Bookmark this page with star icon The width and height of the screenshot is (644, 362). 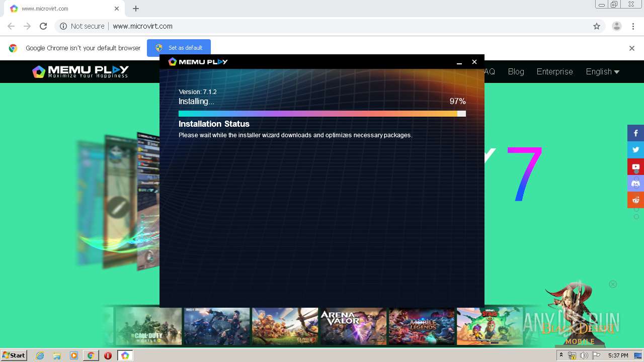pos(597,26)
